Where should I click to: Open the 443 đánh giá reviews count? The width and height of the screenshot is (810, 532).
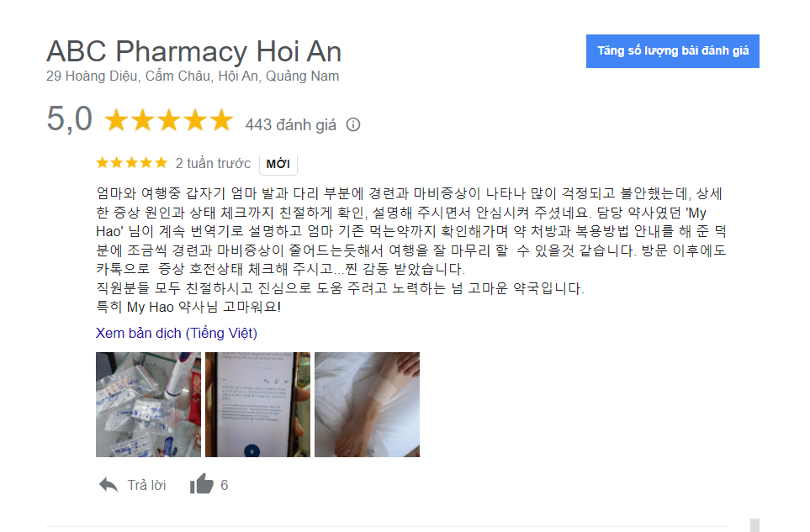click(290, 125)
